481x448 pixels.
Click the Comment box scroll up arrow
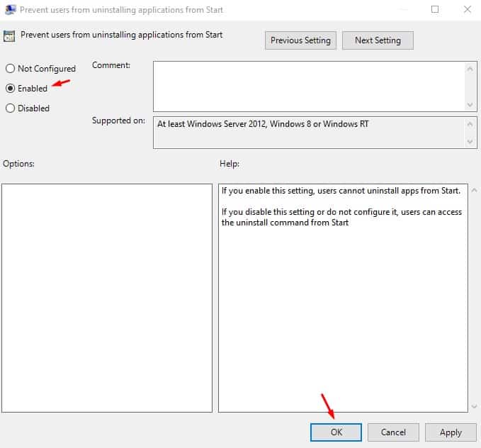click(x=470, y=69)
